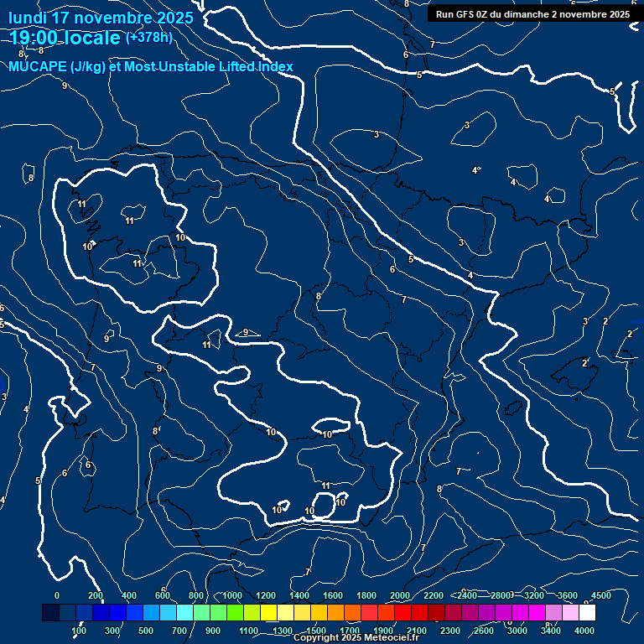Click the '500' scale value
644x644 pixels.
146,631
